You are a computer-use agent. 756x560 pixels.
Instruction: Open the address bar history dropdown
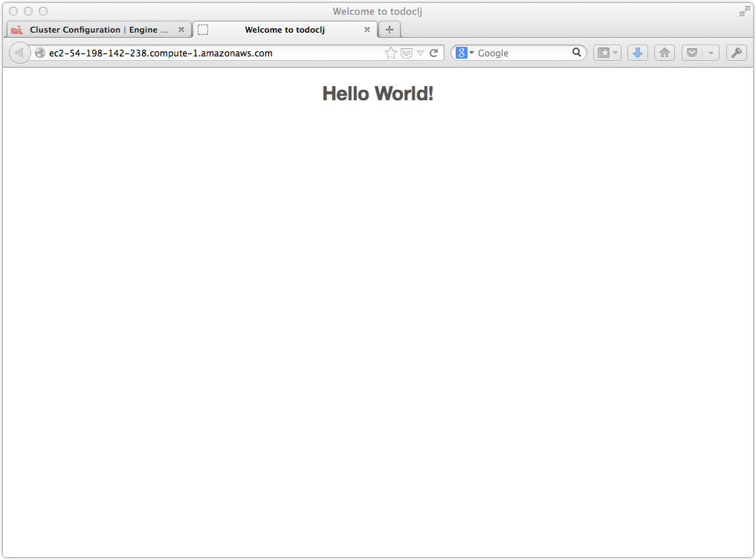[x=421, y=53]
